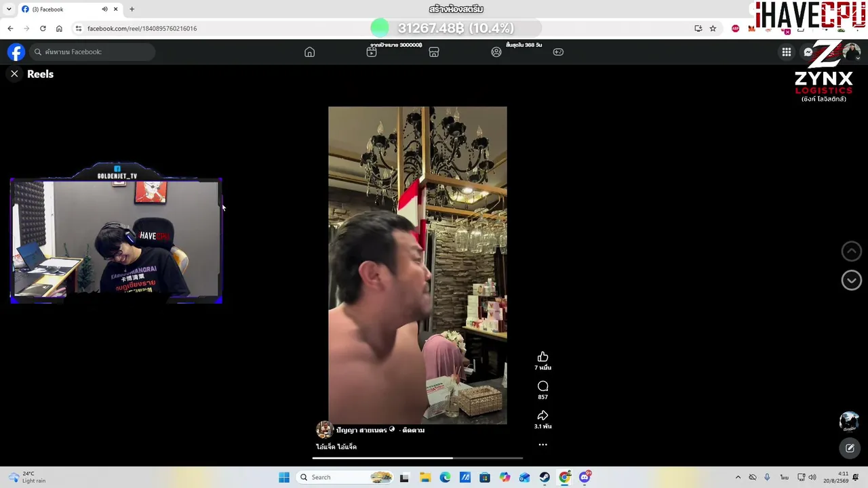Open the Adblock extension icon
Screen dimensions: 868x488
(736, 28)
